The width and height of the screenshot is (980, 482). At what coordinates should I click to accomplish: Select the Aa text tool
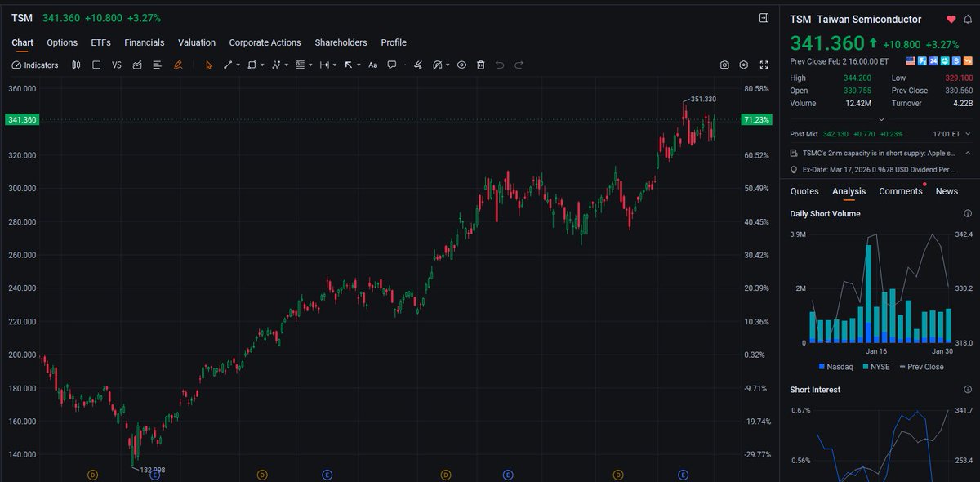pos(372,65)
